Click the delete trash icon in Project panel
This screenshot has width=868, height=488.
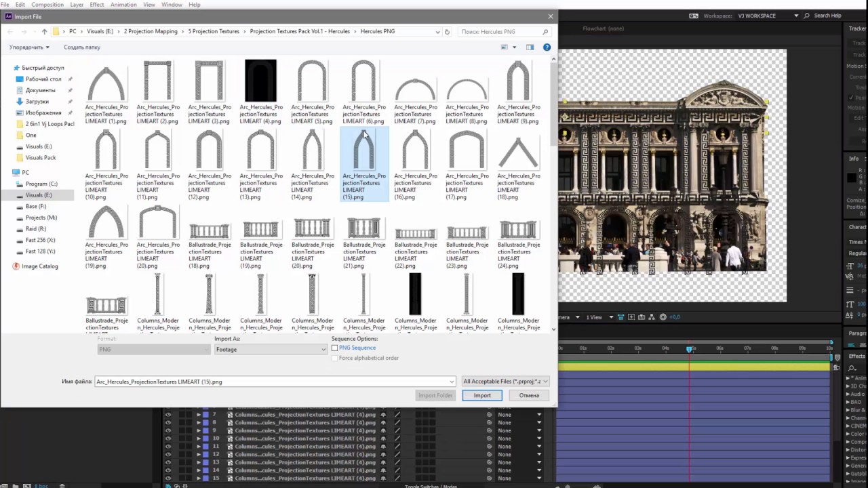pos(62,485)
